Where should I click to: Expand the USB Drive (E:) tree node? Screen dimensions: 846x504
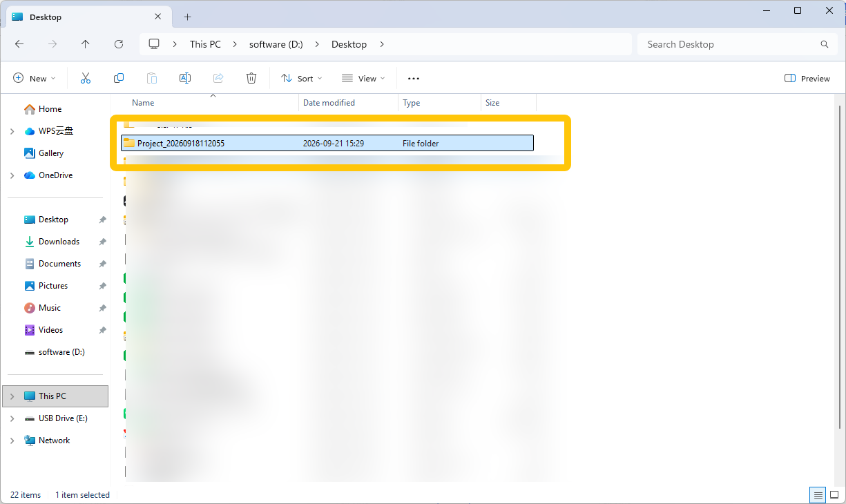(12, 418)
